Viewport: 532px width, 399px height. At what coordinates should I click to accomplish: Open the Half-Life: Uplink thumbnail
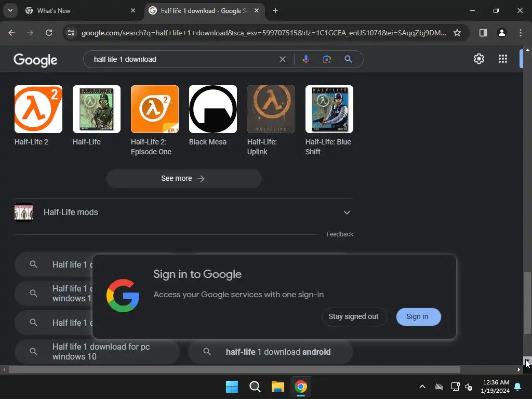coord(271,109)
